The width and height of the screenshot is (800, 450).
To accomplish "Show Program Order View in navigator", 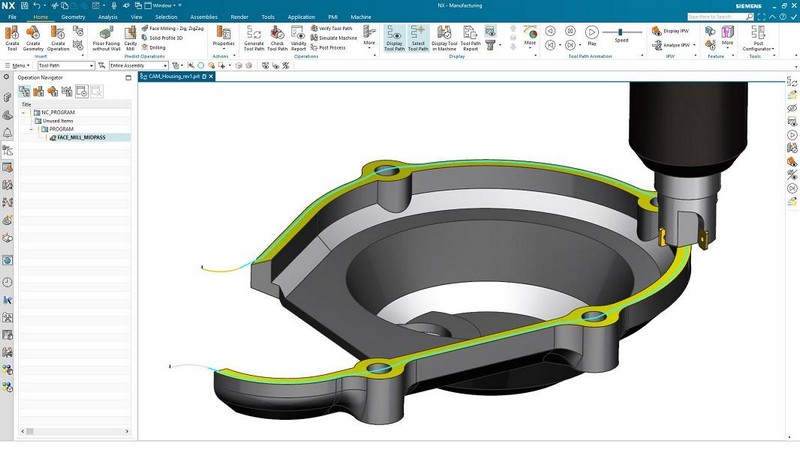I will [24, 91].
